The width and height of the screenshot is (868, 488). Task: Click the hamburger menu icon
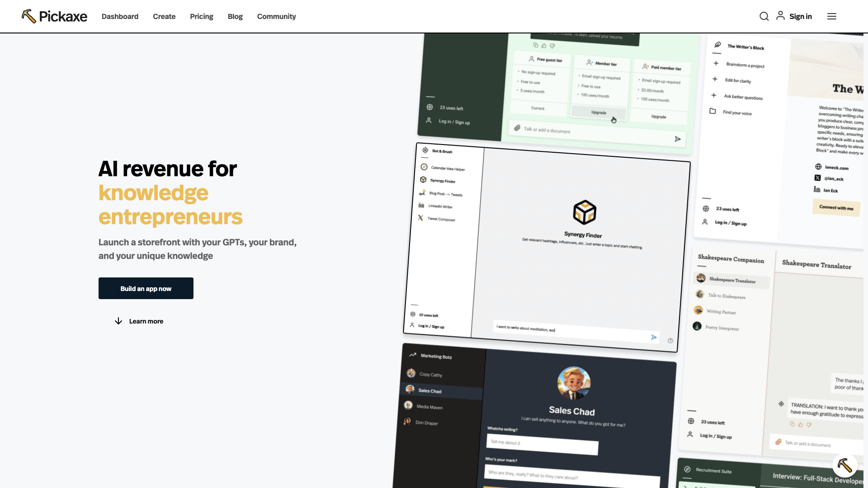(832, 16)
